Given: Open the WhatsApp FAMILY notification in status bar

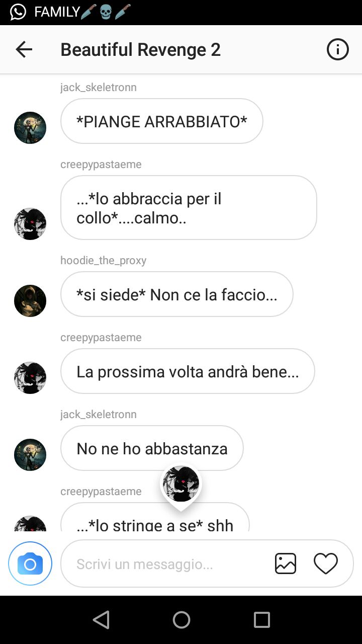Looking at the screenshot, I should 70,12.
